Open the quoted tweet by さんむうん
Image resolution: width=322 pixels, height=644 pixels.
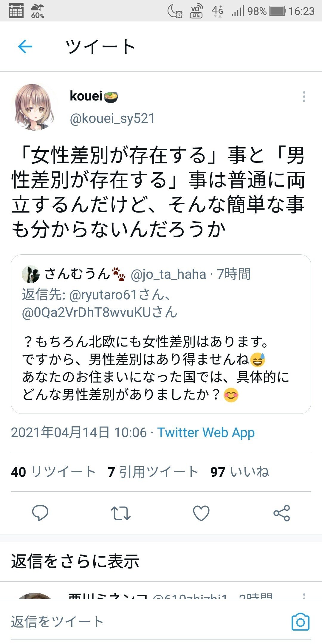161,334
